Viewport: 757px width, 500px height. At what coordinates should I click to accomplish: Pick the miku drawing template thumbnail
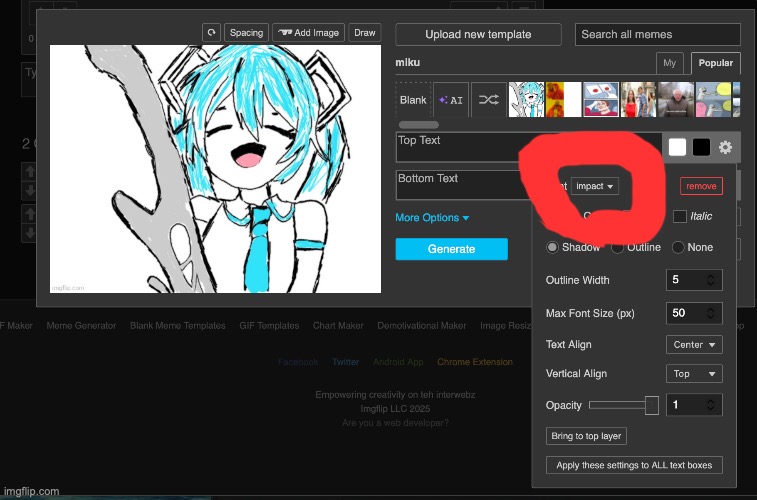coord(526,100)
